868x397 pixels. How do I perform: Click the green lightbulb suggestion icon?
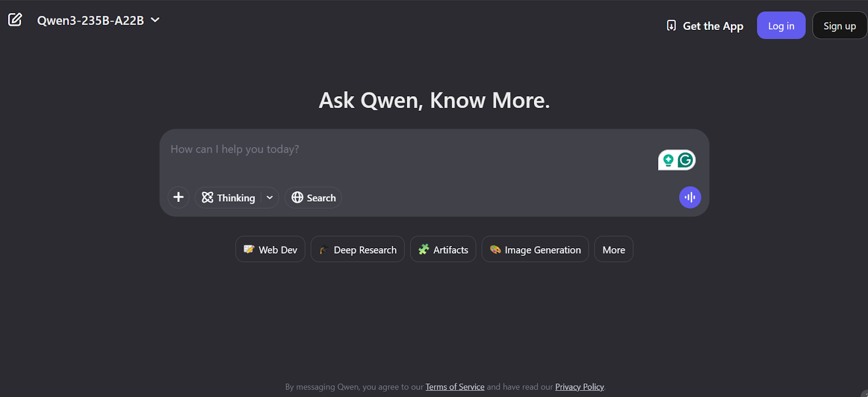[668, 160]
